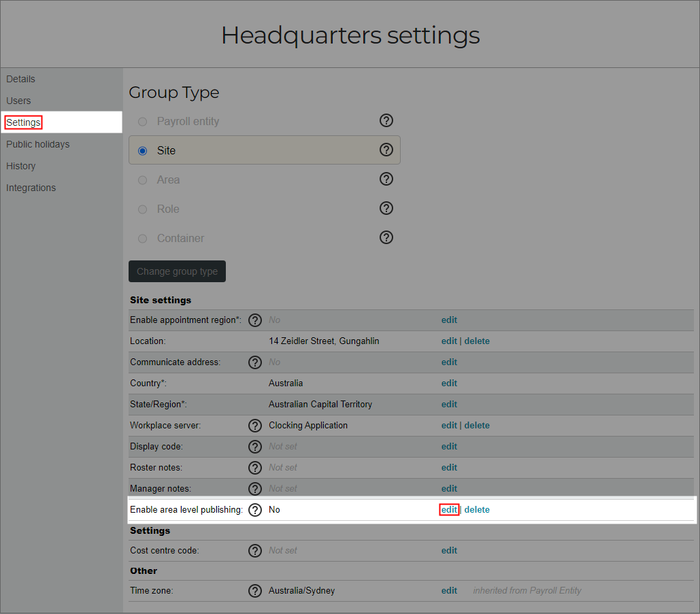
Task: Edit the Roster notes setting
Action: pyautogui.click(x=449, y=467)
